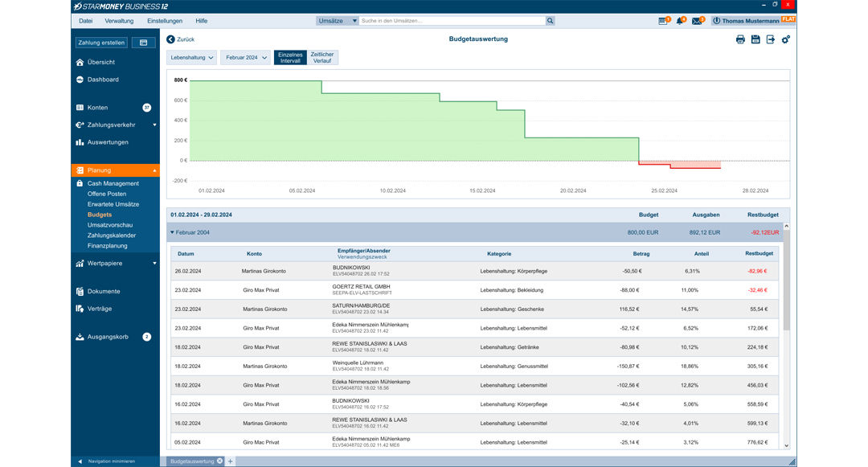Collapse the Februar 2004 budget section
Screen dimensions: 868x467
coord(172,233)
